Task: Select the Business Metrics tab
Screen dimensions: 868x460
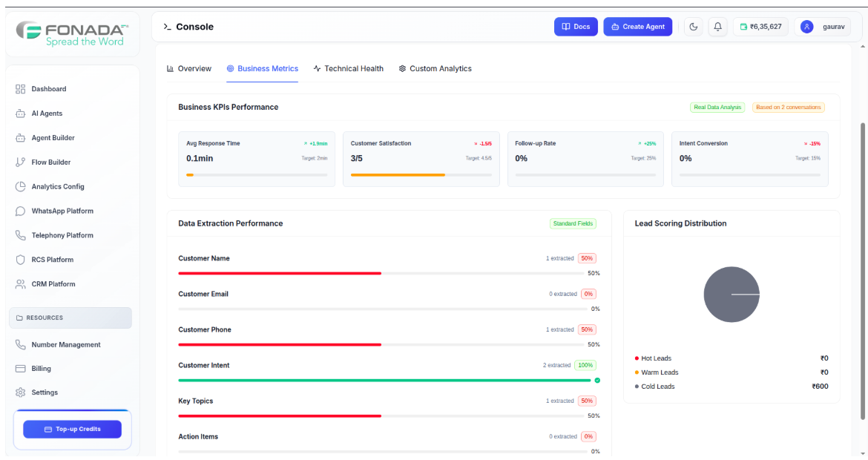Action: coord(263,69)
